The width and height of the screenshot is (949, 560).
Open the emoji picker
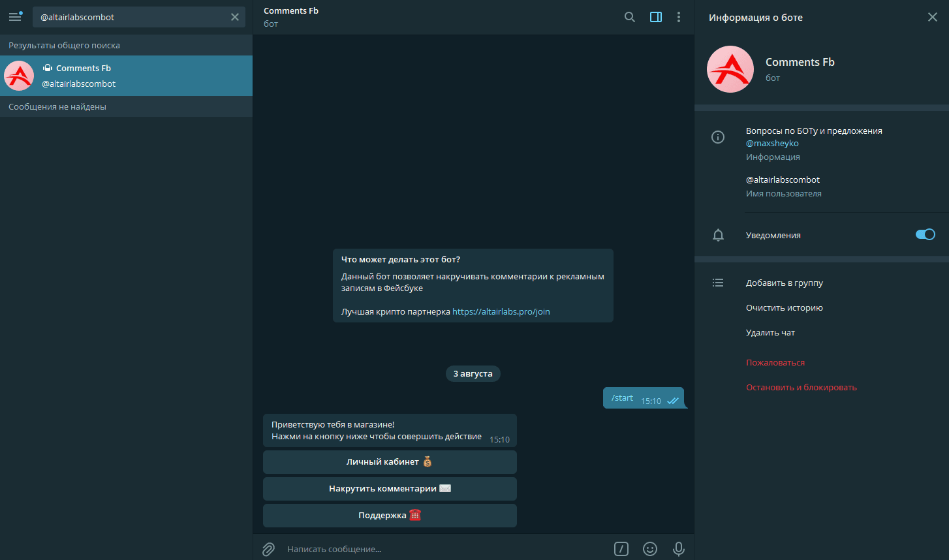(650, 549)
